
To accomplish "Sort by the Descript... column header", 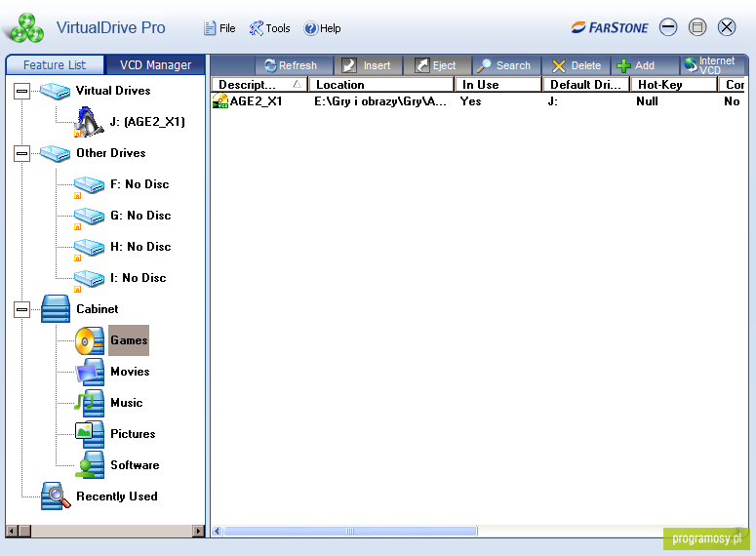I will 259,85.
